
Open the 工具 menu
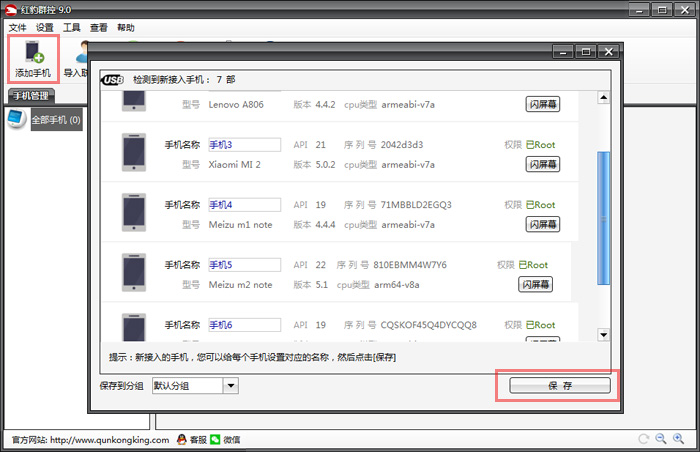(71, 28)
